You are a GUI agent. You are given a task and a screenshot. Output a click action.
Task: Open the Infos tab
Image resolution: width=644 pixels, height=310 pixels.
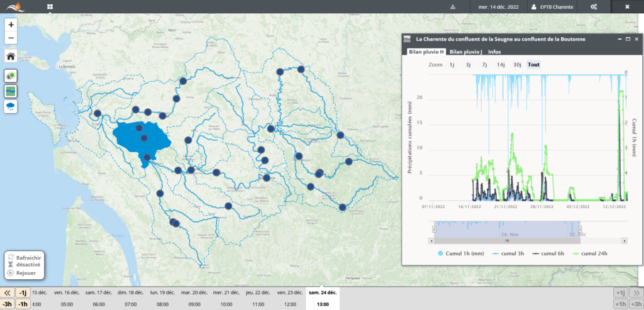coord(494,52)
